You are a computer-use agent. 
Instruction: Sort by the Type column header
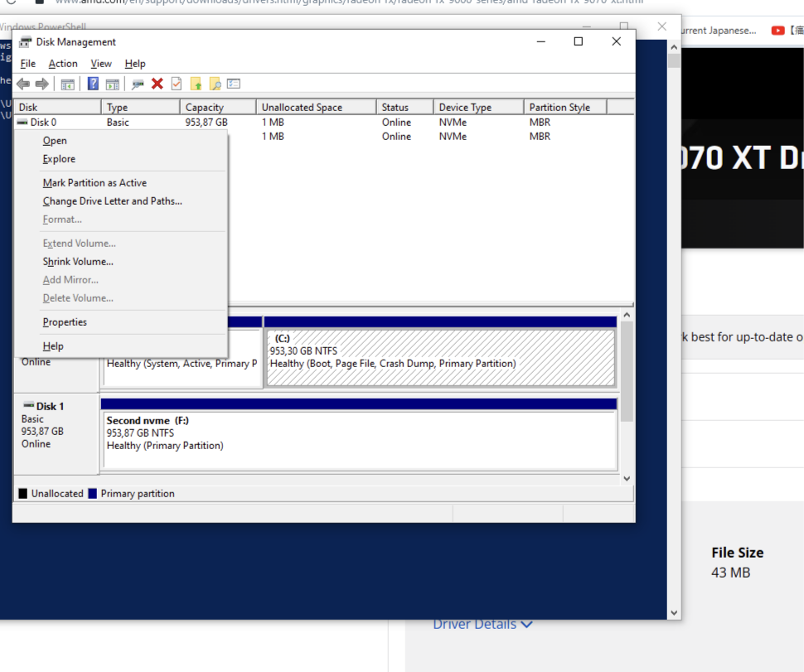141,107
